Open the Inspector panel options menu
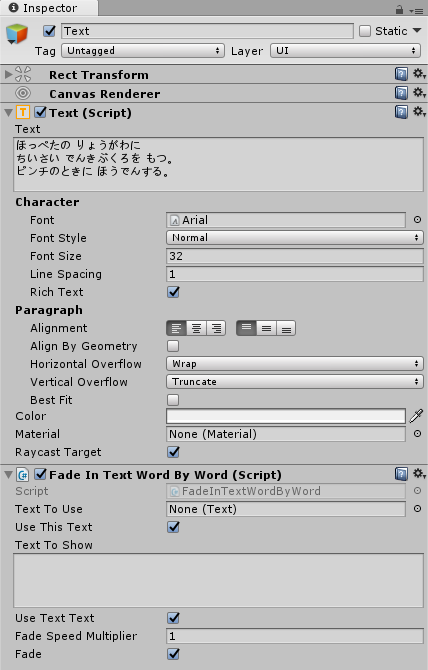The height and width of the screenshot is (670, 428). tap(416, 11)
